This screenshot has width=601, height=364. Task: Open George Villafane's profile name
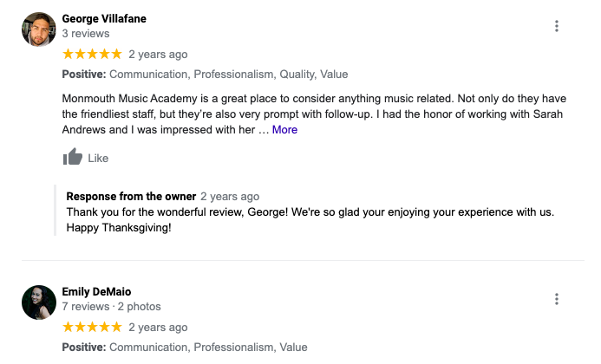pyautogui.click(x=104, y=18)
